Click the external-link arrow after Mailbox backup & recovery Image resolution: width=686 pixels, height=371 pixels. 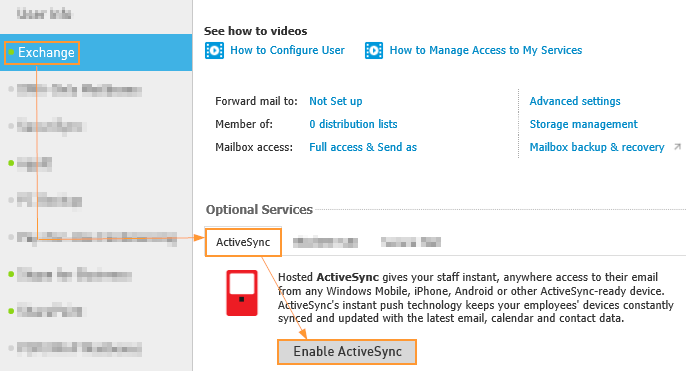(677, 147)
